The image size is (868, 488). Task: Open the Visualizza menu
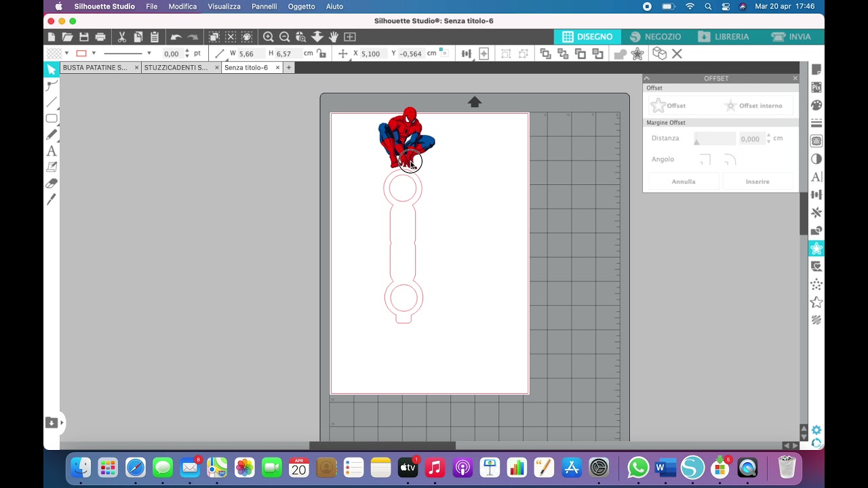[224, 6]
